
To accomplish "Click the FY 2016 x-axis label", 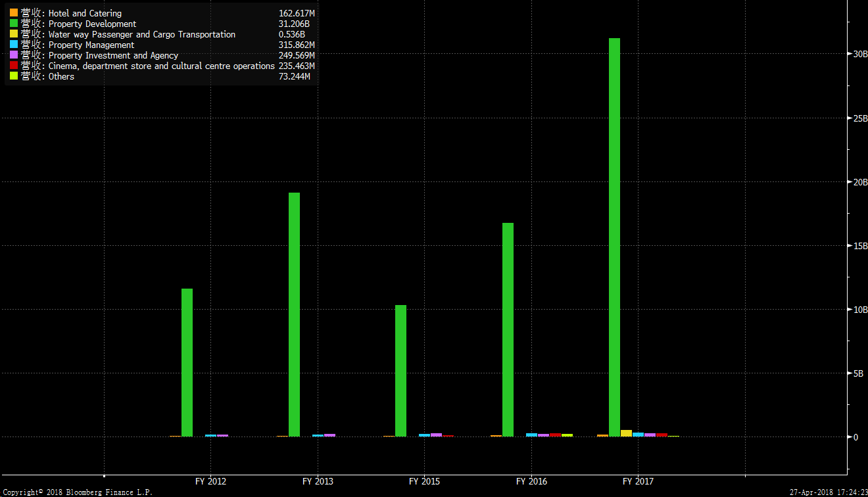I will point(531,481).
